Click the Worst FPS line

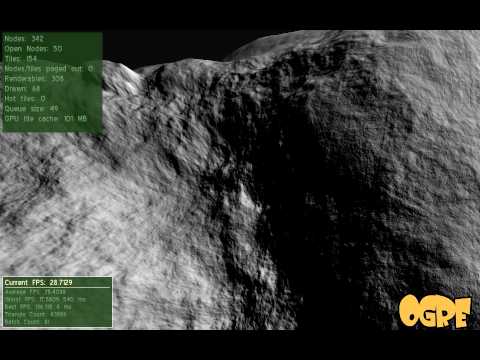(45, 300)
